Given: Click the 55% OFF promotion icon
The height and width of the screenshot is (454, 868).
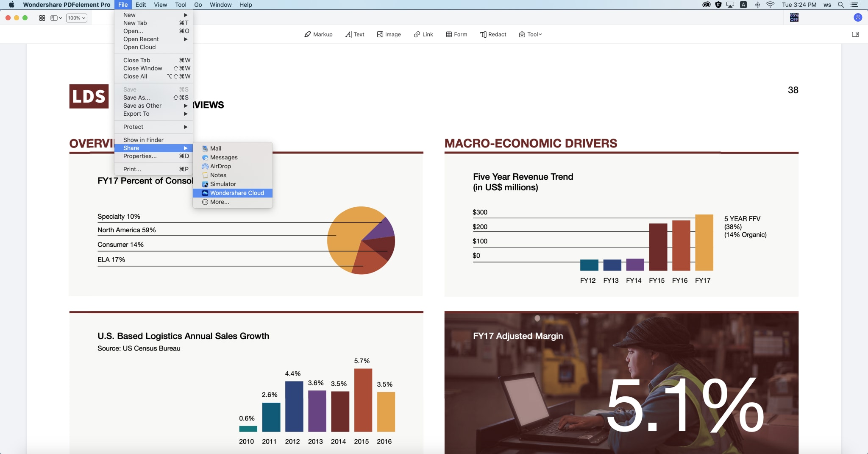Looking at the screenshot, I should (794, 17).
